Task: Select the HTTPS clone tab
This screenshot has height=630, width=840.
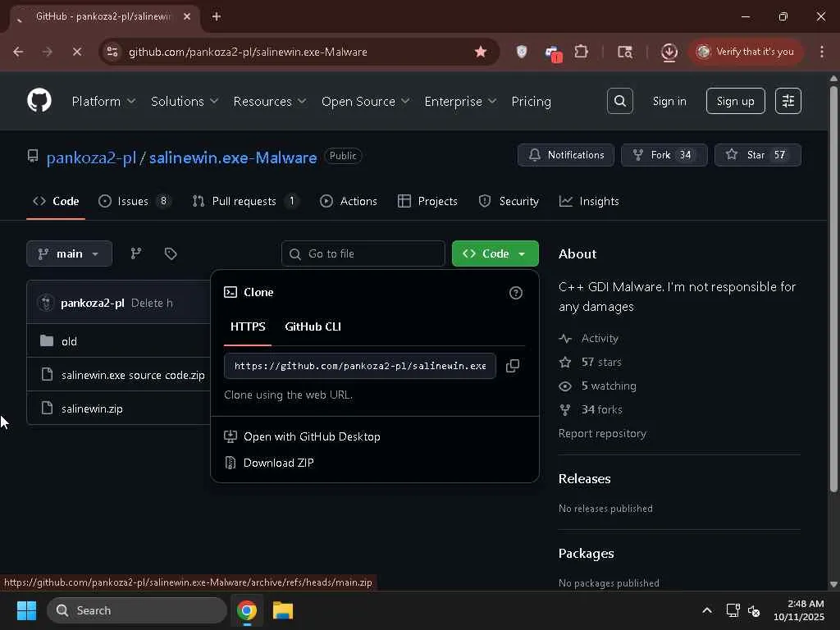Action: [248, 326]
